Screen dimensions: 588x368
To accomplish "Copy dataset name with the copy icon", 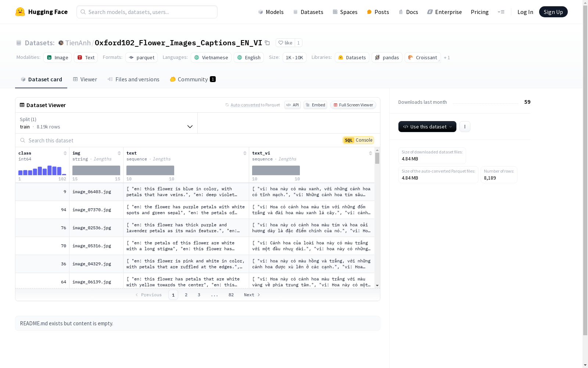I will [267, 43].
